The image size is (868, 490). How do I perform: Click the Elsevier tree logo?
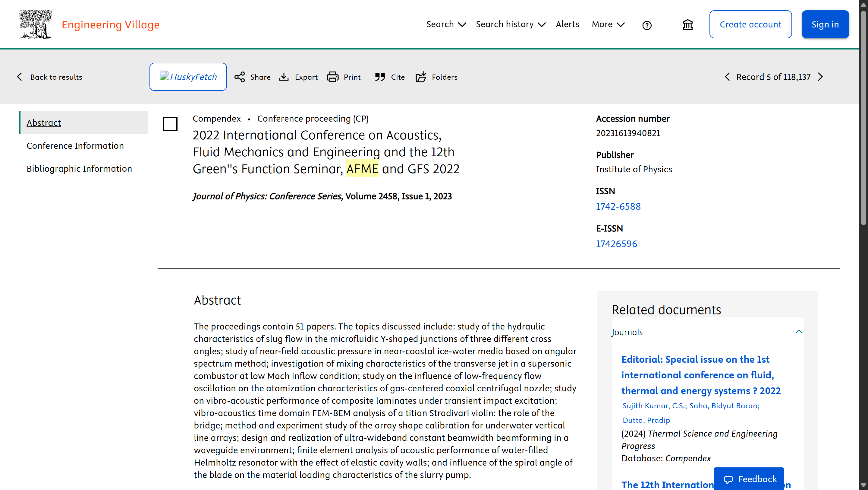pos(35,24)
